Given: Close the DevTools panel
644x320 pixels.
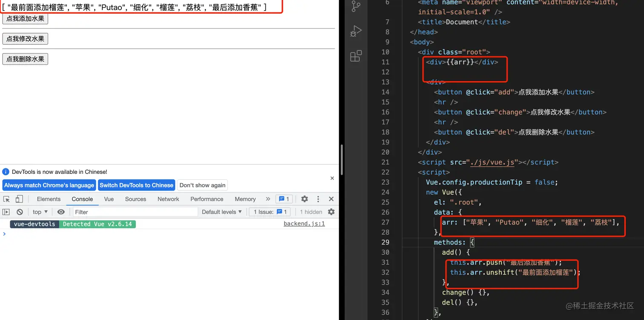Looking at the screenshot, I should [x=331, y=199].
